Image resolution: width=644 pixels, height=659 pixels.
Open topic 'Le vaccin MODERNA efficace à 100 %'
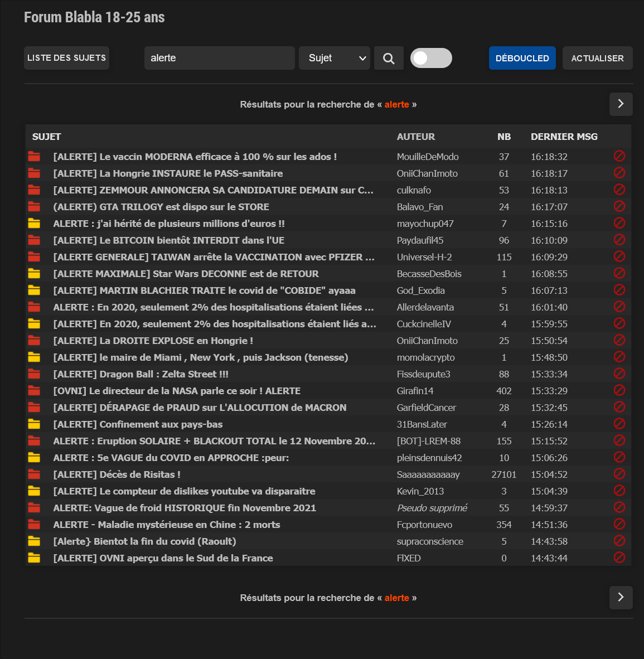(x=195, y=157)
